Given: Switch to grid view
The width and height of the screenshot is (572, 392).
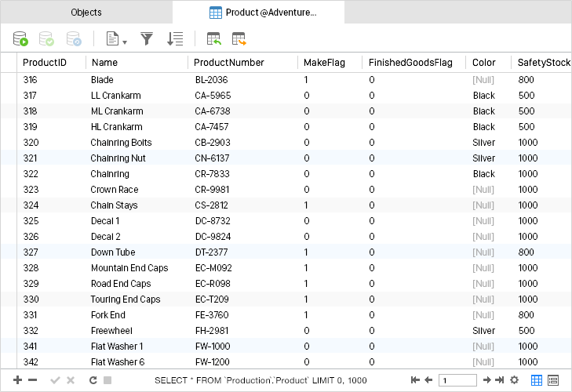Looking at the screenshot, I should tap(537, 380).
